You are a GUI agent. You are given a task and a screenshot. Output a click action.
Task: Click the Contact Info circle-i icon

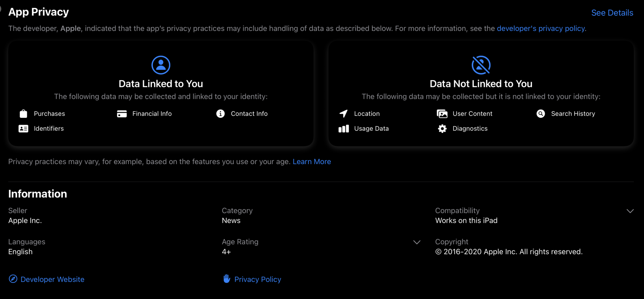pyautogui.click(x=220, y=114)
